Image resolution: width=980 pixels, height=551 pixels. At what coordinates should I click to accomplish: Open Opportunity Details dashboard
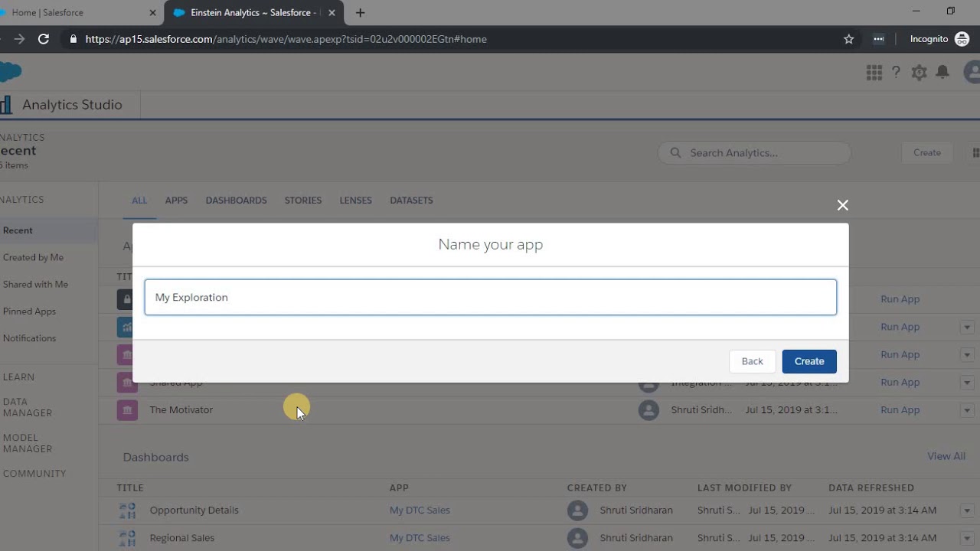[194, 510]
